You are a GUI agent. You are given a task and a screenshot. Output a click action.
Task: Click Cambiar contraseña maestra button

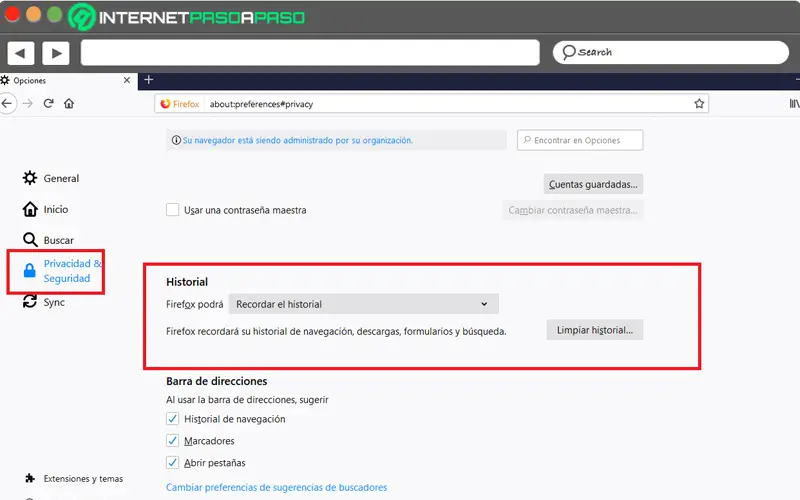(572, 210)
